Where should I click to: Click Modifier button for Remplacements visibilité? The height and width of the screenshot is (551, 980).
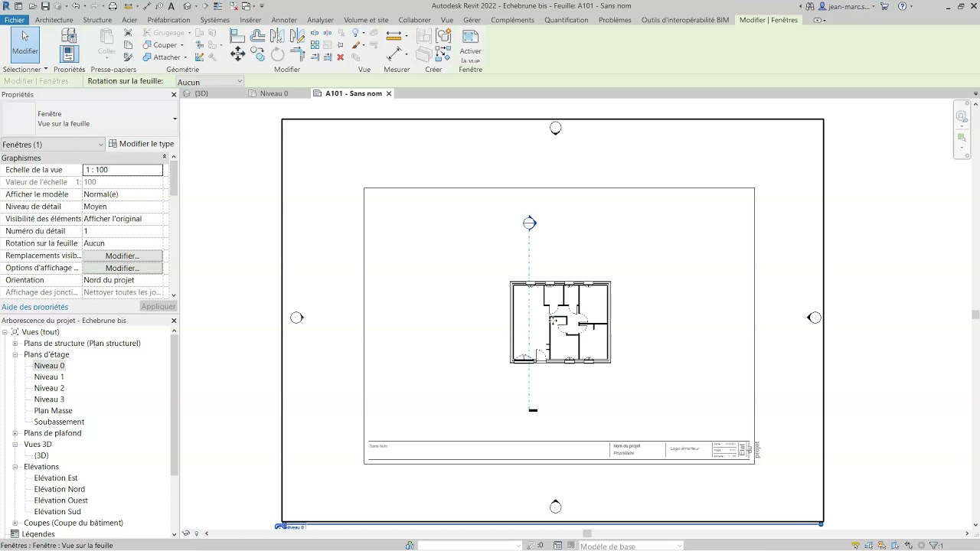click(122, 256)
